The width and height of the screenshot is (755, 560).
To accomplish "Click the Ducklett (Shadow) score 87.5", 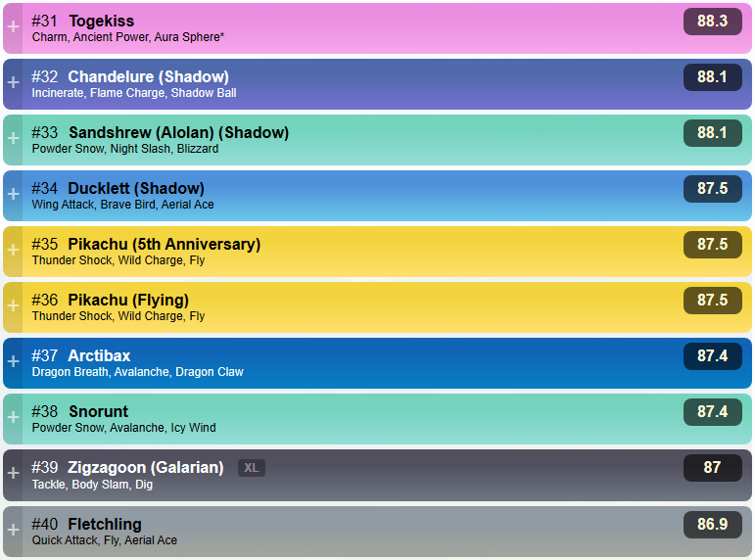I will (712, 189).
